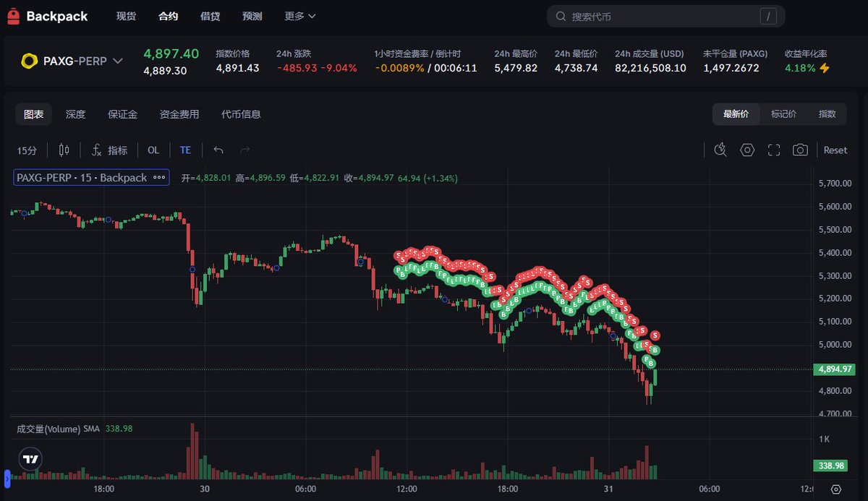868x501 pixels.
Task: Open the 预测 navigation item
Action: pyautogui.click(x=252, y=16)
